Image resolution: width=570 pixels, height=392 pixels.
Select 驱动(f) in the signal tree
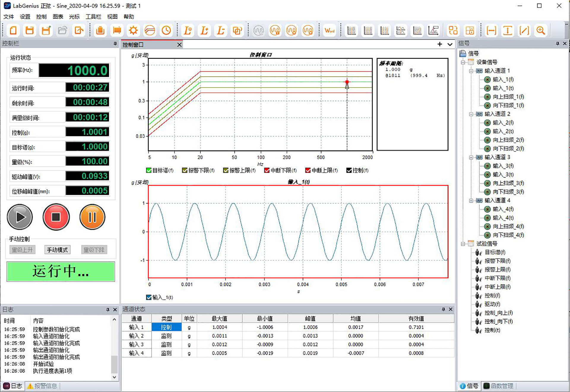point(492,304)
